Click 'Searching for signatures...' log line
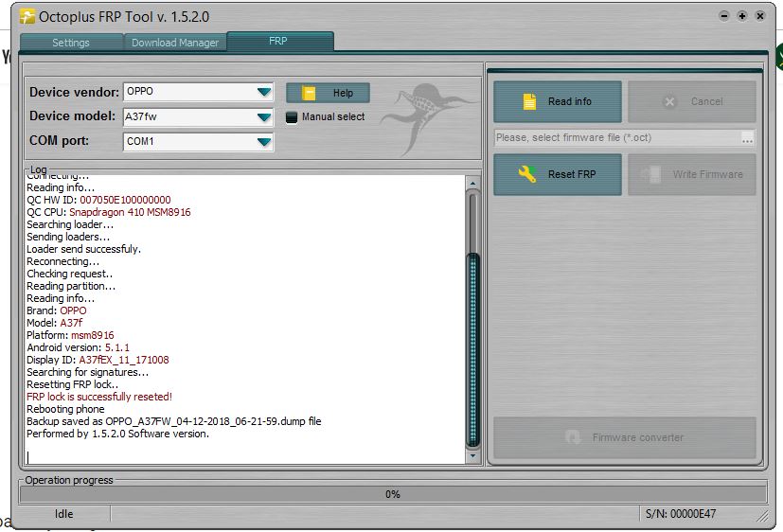 pyautogui.click(x=87, y=372)
